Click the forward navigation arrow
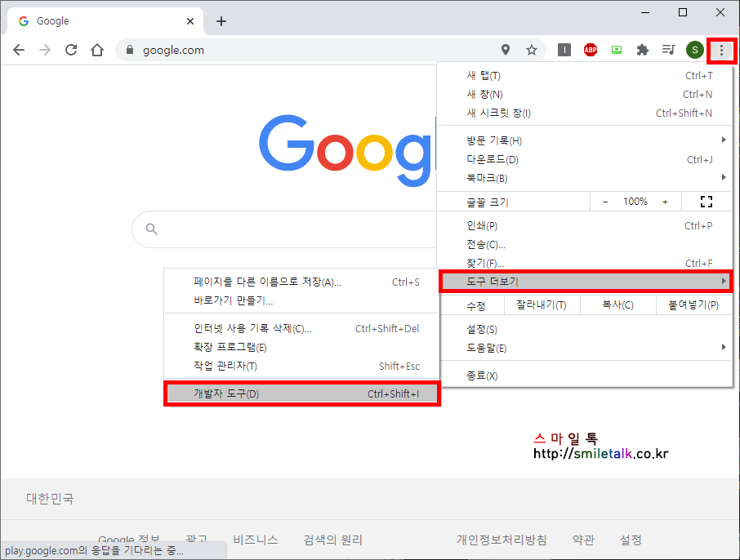Viewport: 740px width, 560px height. 45,50
